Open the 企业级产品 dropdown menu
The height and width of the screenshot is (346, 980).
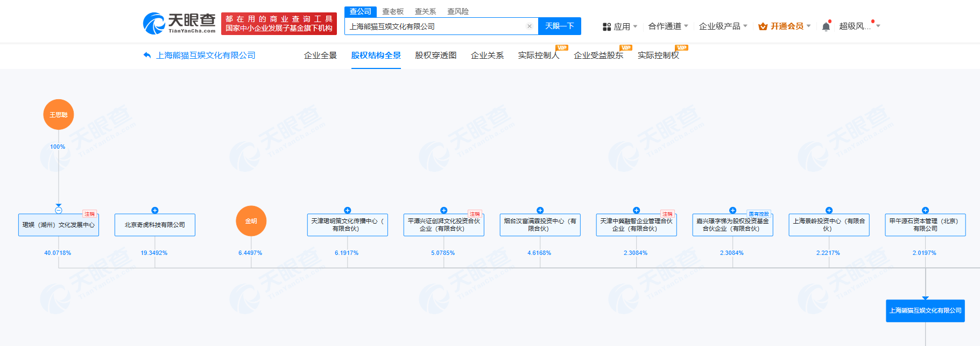[723, 26]
